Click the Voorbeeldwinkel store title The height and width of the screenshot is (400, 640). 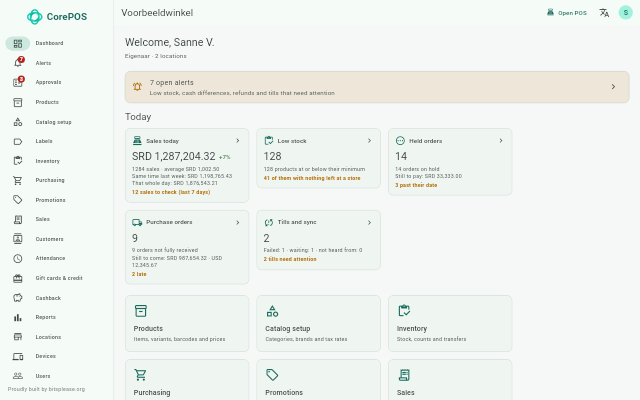(157, 13)
